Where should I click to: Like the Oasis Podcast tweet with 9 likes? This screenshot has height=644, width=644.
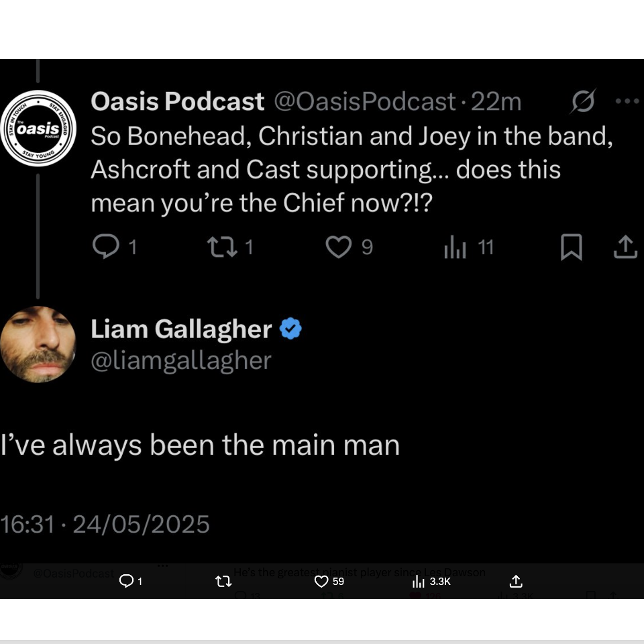click(x=338, y=248)
